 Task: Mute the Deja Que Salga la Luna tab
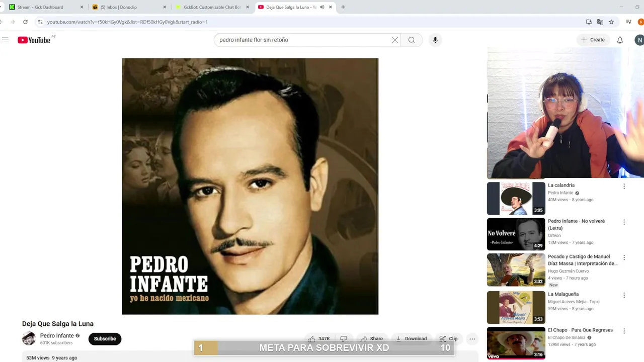click(x=322, y=7)
